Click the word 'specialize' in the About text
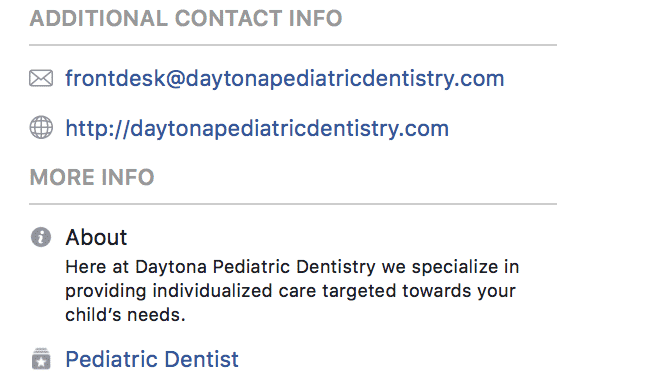 [x=455, y=267]
